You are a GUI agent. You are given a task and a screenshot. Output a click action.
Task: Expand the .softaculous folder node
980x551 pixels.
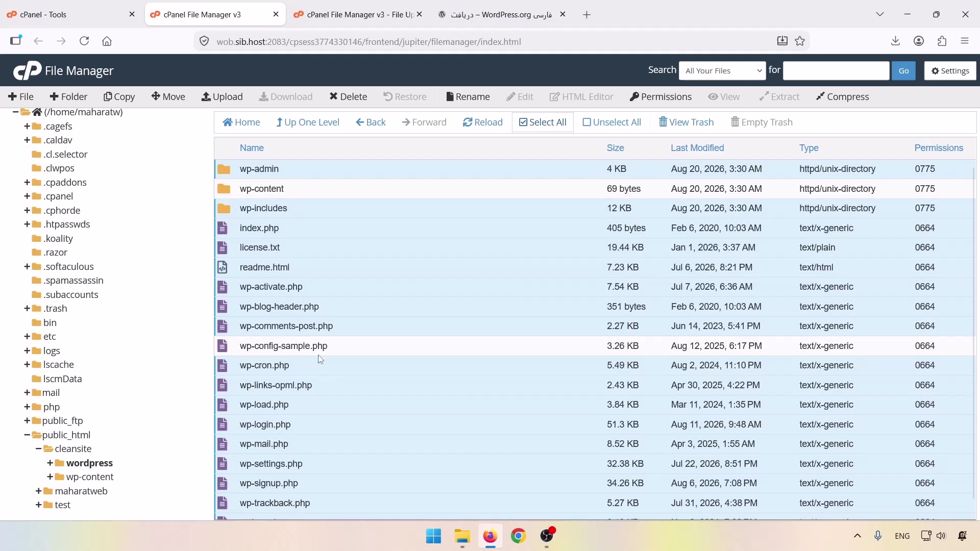point(27,267)
